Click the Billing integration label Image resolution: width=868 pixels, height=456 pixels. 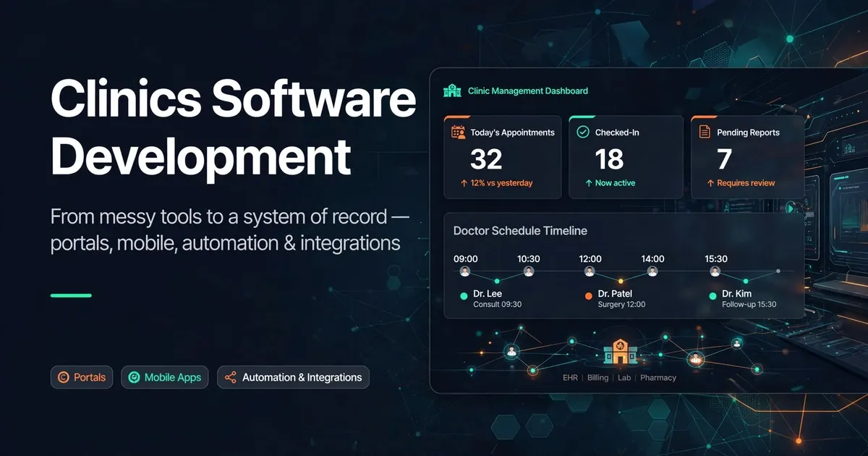click(x=598, y=378)
